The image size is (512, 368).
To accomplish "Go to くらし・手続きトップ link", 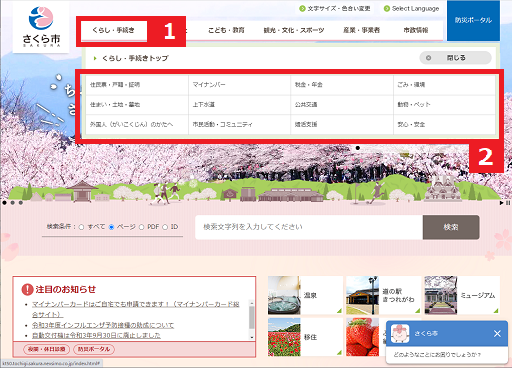I will (x=135, y=58).
